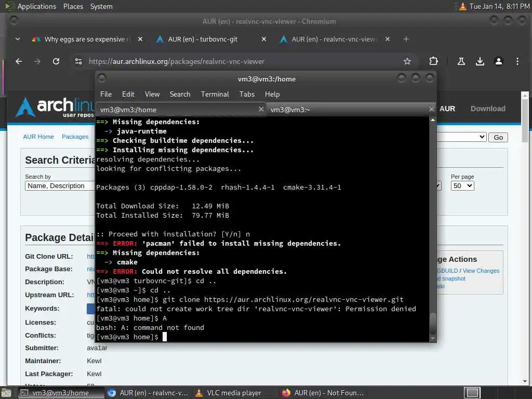Screen dimensions: 532x399
Task: Open Download link in Arch header
Action: (487, 109)
